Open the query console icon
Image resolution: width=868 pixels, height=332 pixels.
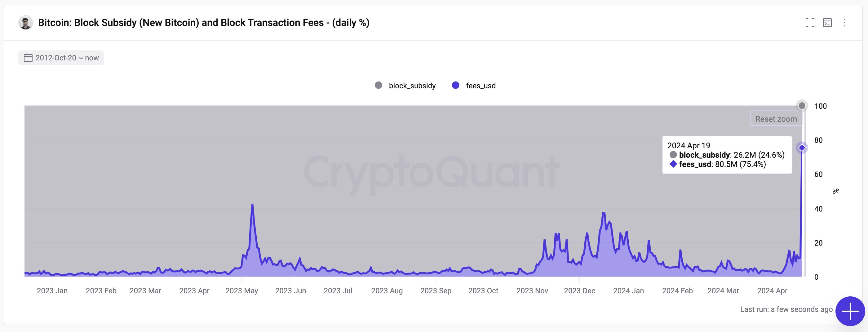(x=827, y=23)
